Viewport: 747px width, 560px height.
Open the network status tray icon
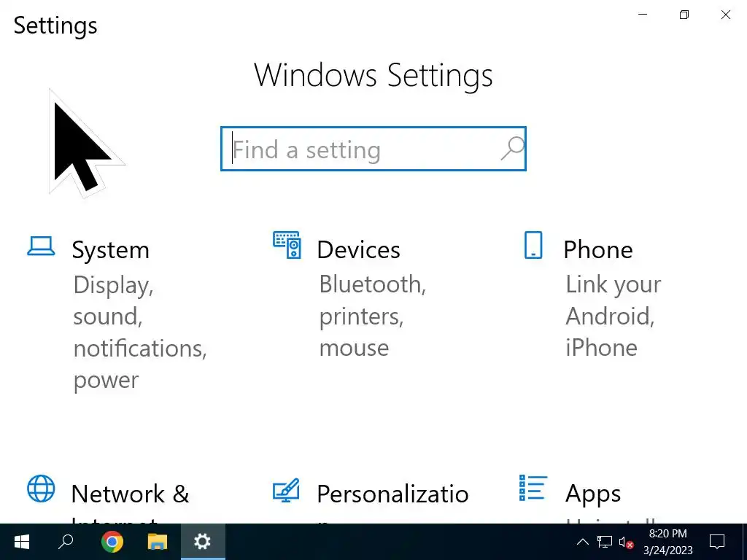tap(604, 542)
